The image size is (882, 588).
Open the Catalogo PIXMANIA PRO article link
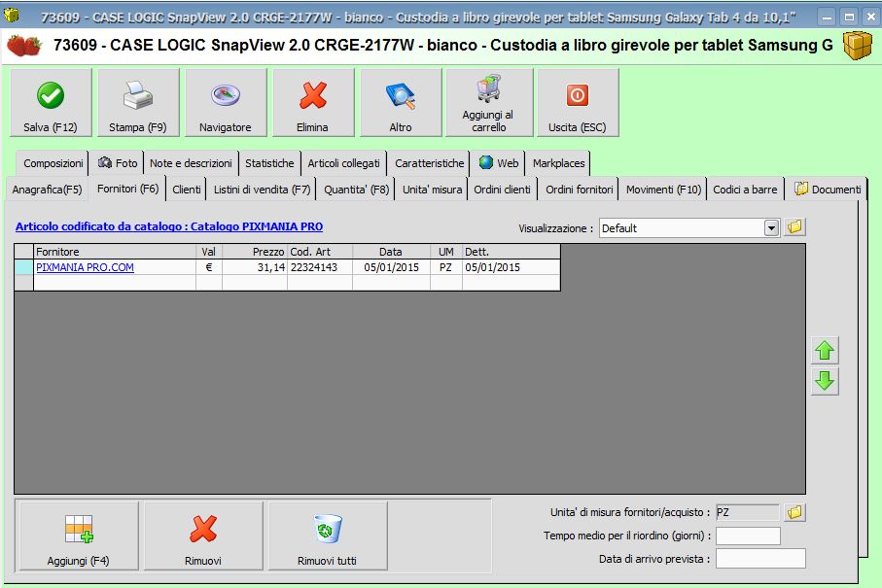tap(169, 226)
